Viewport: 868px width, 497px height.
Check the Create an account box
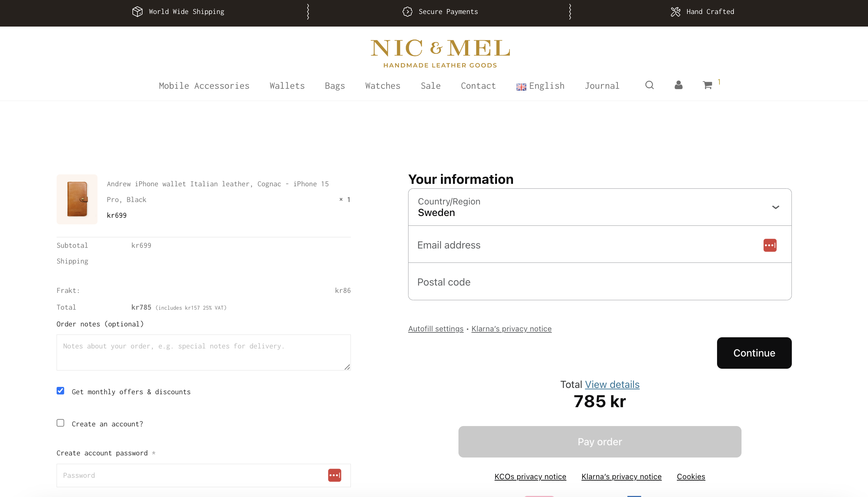tap(60, 423)
